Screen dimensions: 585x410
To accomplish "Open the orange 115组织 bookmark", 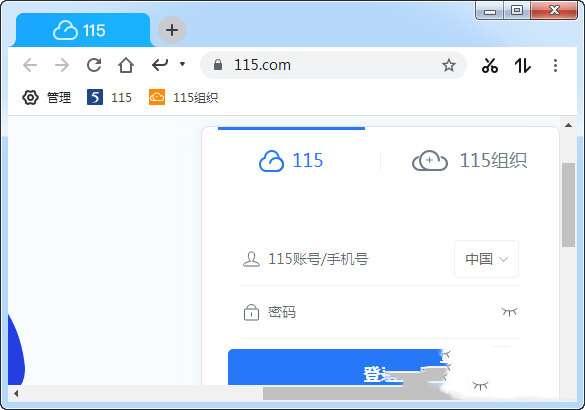I will tap(183, 98).
